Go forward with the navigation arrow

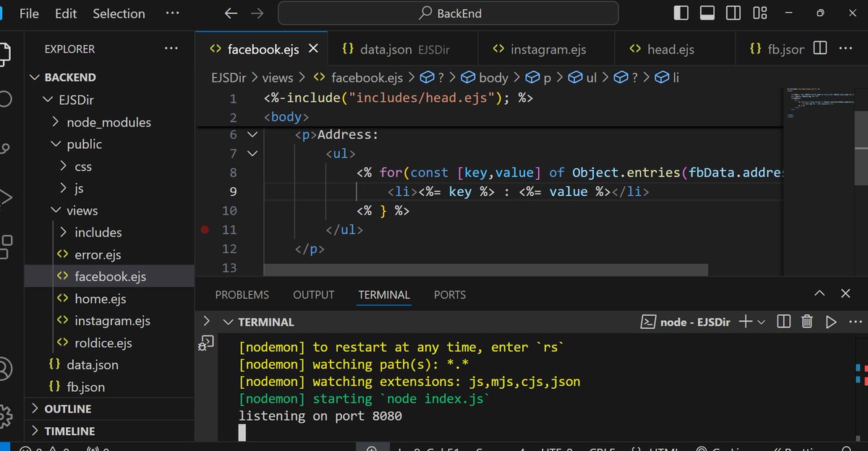[x=257, y=14]
